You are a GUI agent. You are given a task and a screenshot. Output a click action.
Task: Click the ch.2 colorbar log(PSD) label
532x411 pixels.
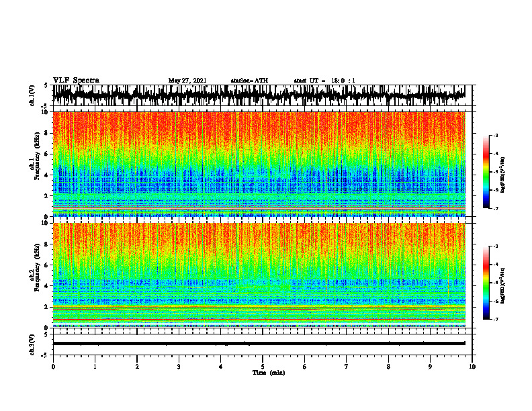(503, 286)
